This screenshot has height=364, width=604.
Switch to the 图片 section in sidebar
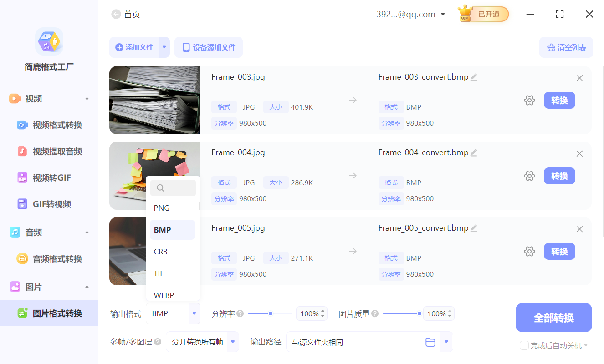coord(33,287)
